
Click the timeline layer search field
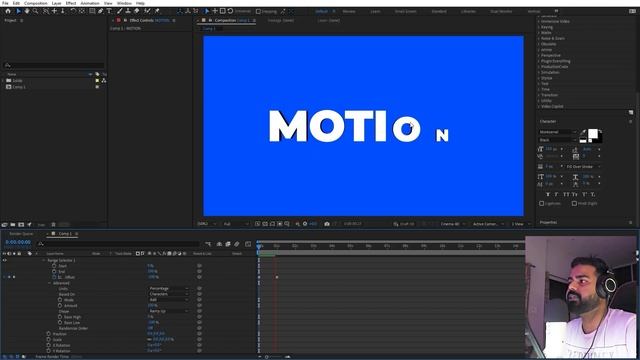[118, 244]
